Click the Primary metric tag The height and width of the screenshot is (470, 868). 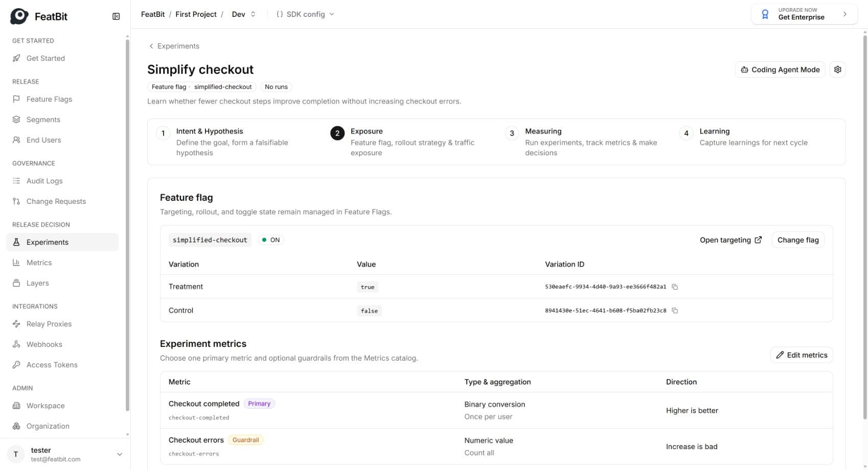coord(259,404)
